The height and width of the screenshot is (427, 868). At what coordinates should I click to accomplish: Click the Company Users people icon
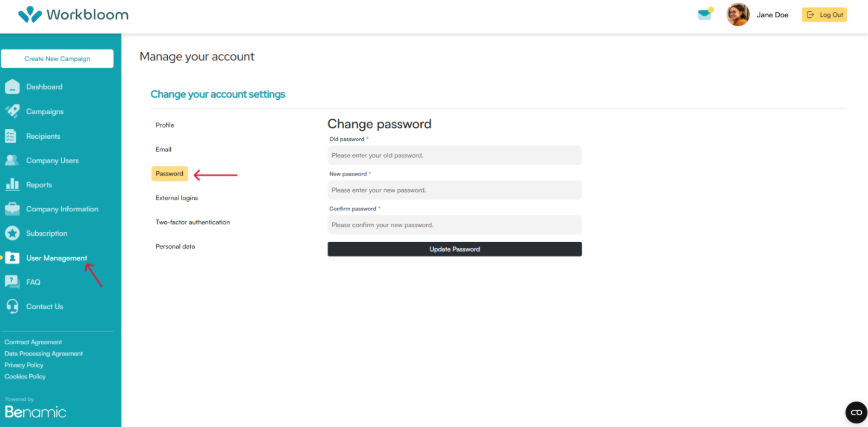pos(12,161)
